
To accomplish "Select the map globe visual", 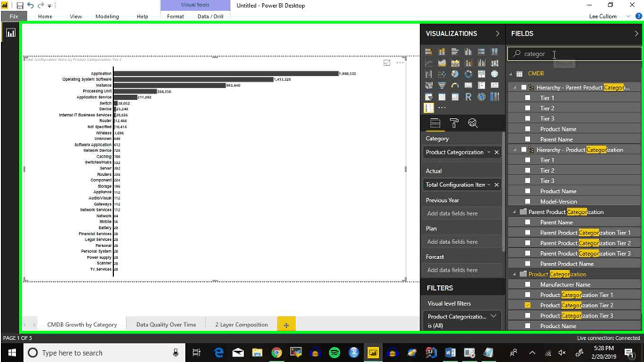I will tap(494, 74).
